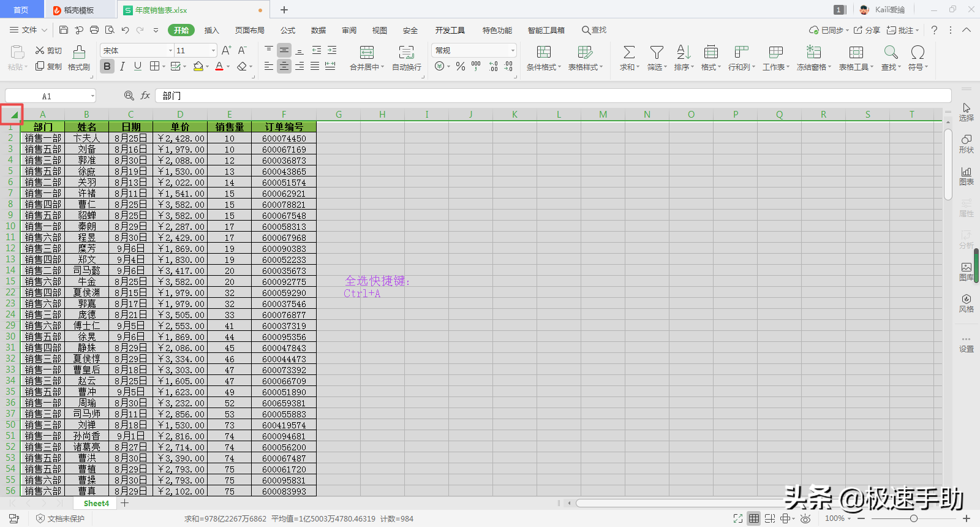The image size is (980, 527).
Task: Click the Print icon
Action: [94, 30]
